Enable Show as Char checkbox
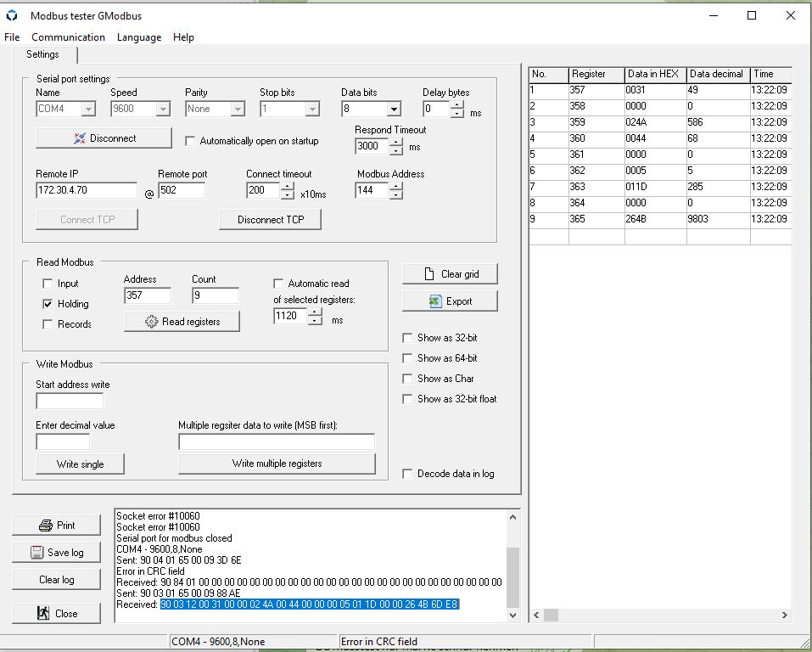This screenshot has height=652, width=812. 407,379
